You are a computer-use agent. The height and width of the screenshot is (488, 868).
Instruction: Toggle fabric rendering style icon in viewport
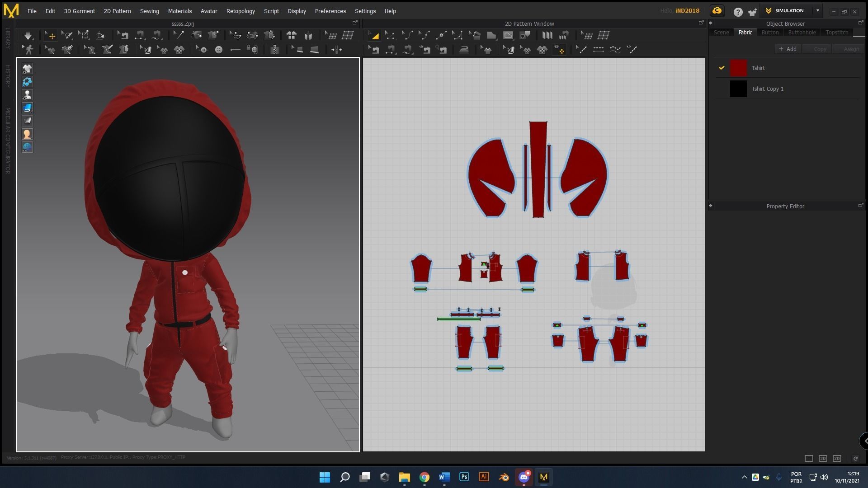(27, 108)
